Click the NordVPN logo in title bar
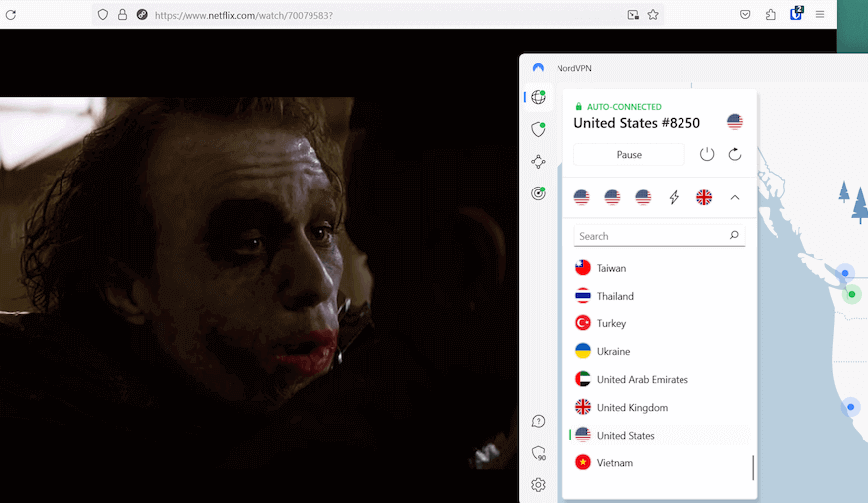Screen dimensions: 868x503 point(538,68)
